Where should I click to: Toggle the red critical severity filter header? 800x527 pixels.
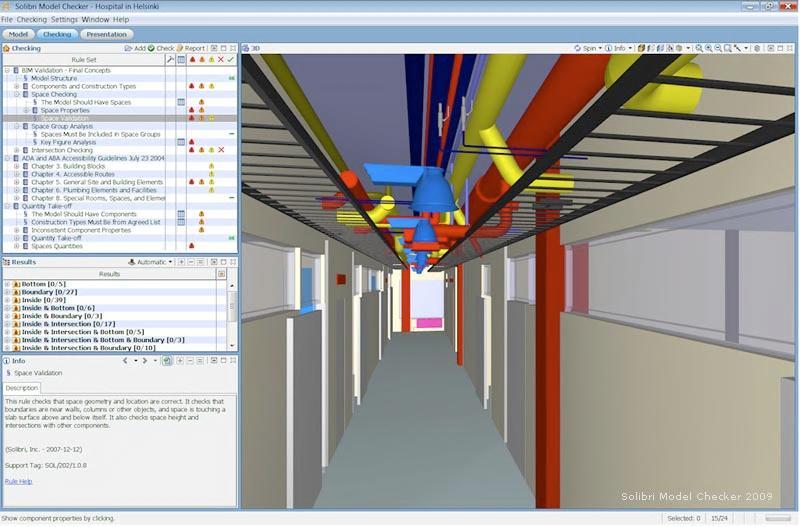click(x=192, y=60)
